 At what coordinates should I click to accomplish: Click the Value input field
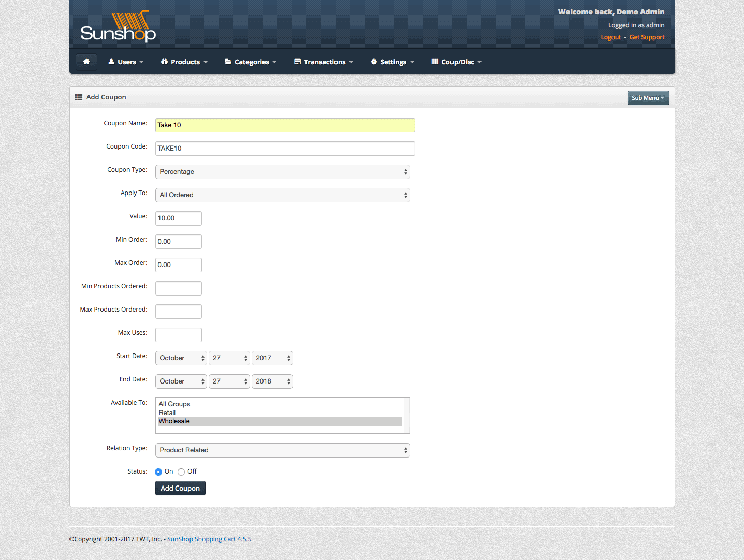pos(179,218)
